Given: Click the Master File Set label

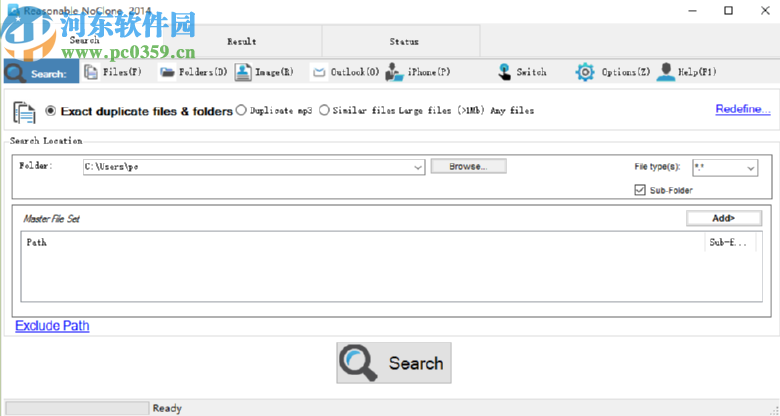Looking at the screenshot, I should click(x=51, y=219).
